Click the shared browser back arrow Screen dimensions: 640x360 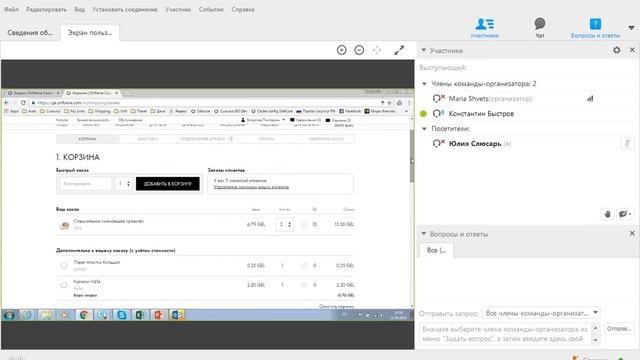click(6, 102)
